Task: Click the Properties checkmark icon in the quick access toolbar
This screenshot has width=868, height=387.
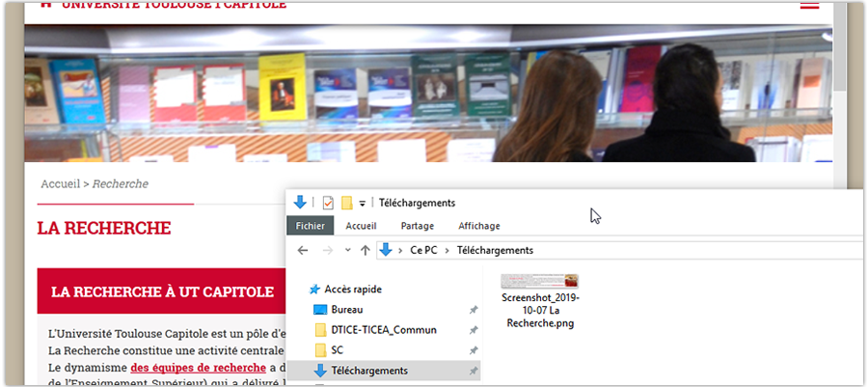Action: [328, 204]
